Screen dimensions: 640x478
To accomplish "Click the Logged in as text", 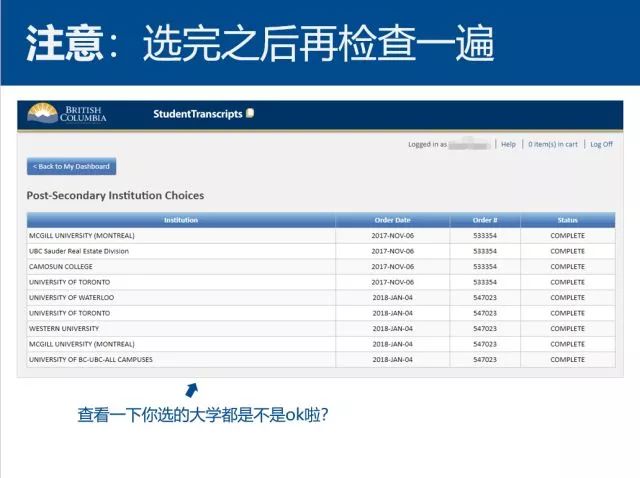I will coord(427,144).
